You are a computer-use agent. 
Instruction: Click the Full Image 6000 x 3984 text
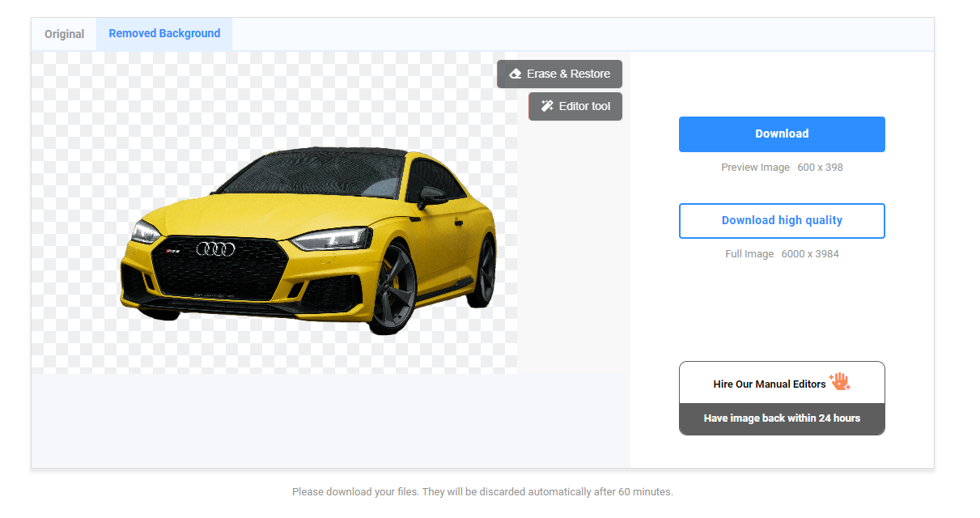coord(782,254)
